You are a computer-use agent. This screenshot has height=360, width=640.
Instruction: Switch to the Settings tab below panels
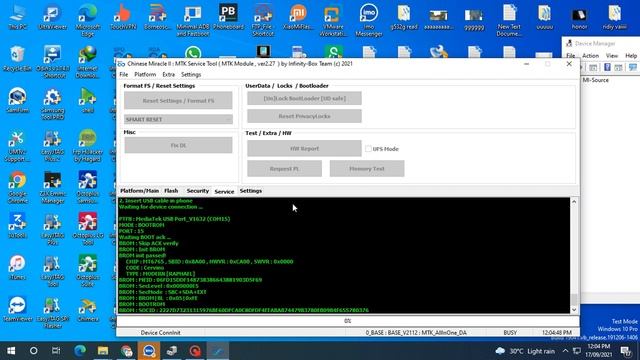tap(251, 191)
